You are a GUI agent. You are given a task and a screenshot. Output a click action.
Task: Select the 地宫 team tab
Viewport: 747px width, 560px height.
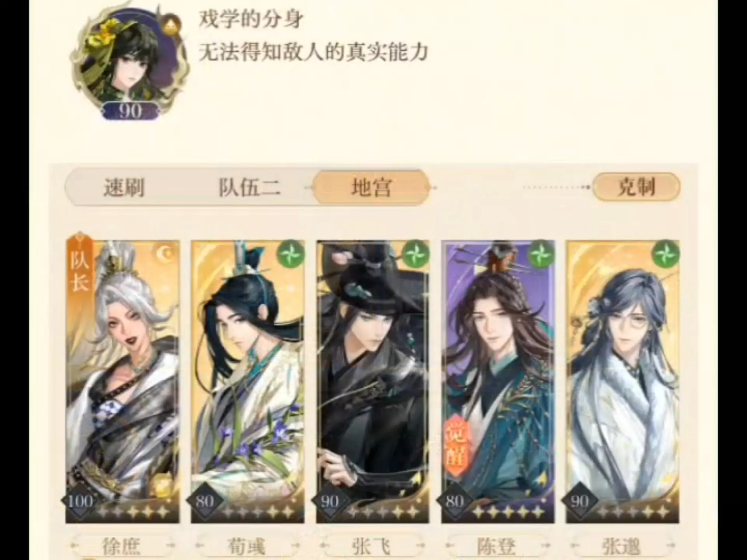[x=372, y=187]
